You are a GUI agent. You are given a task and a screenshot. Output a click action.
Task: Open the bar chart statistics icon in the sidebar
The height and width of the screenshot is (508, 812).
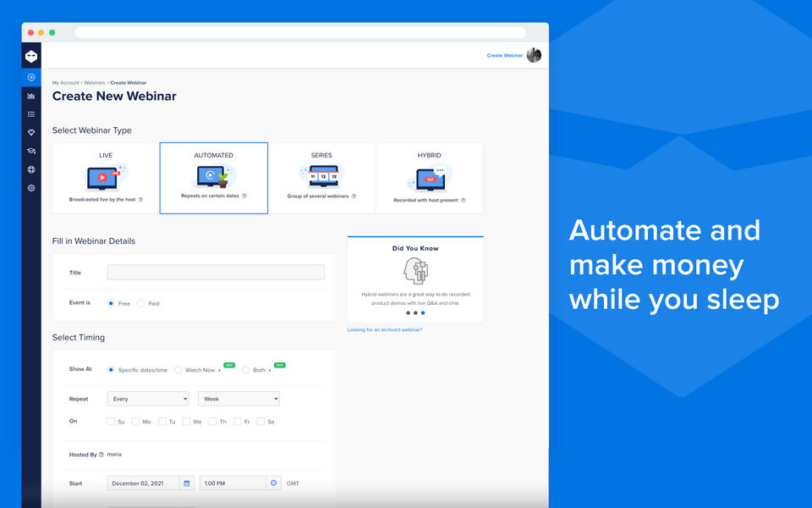[x=31, y=96]
